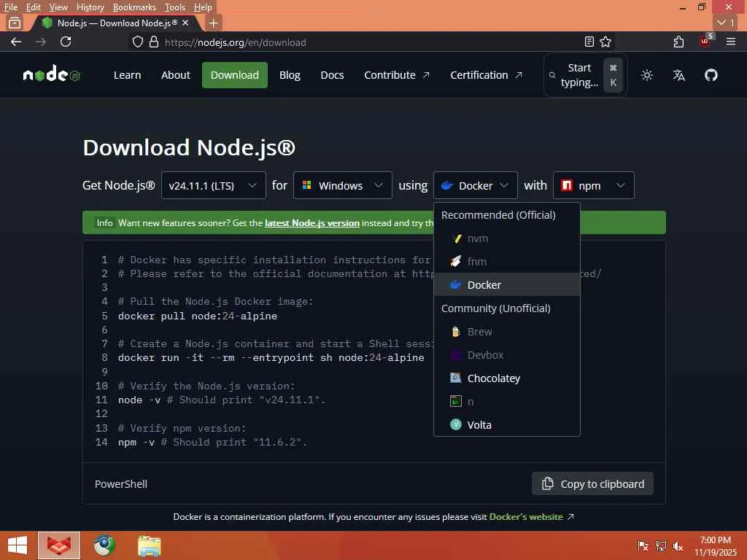Open a new tab with plus button

[214, 23]
